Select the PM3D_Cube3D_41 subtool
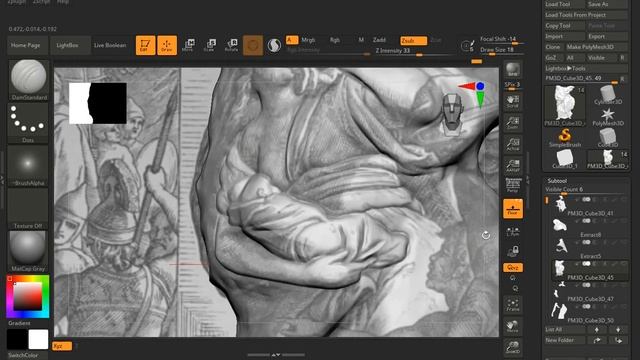Screen dimensions: 640x360 click(x=588, y=206)
